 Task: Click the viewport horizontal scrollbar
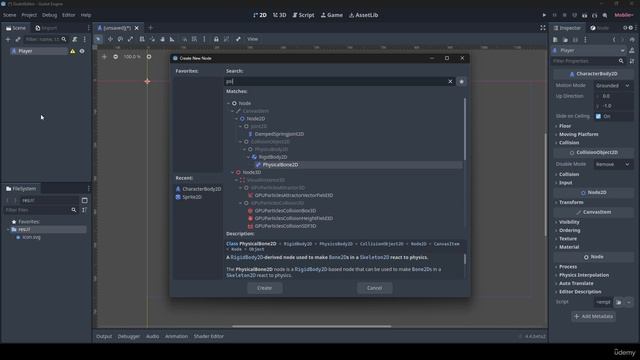pyautogui.click(x=311, y=326)
